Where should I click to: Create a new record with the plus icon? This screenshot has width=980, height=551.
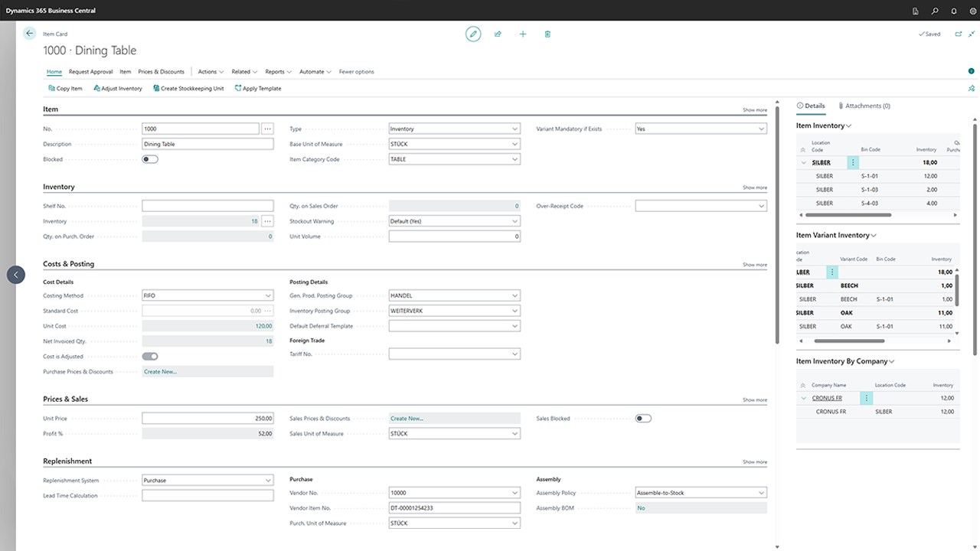coord(522,34)
